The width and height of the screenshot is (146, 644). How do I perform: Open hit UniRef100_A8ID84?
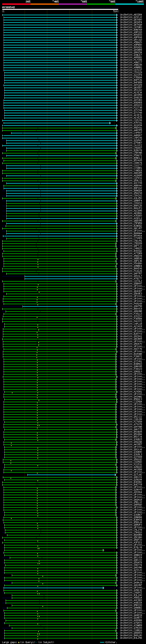[131, 15]
